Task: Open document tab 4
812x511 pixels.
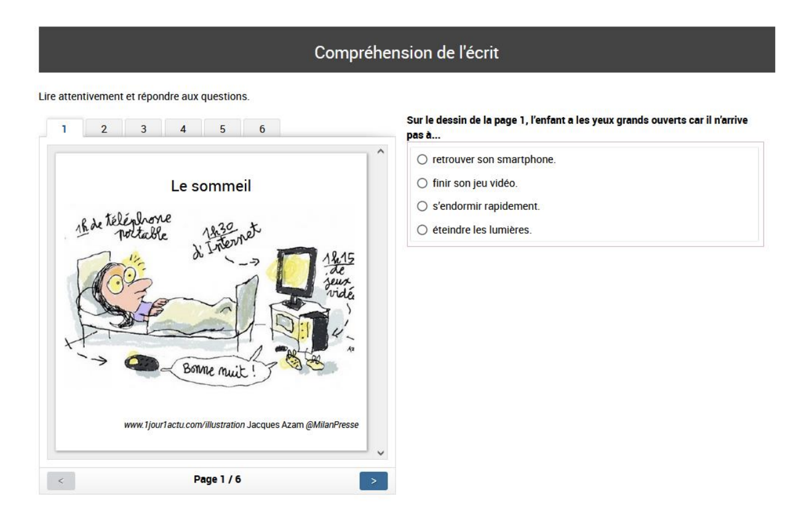Action: coord(183,129)
